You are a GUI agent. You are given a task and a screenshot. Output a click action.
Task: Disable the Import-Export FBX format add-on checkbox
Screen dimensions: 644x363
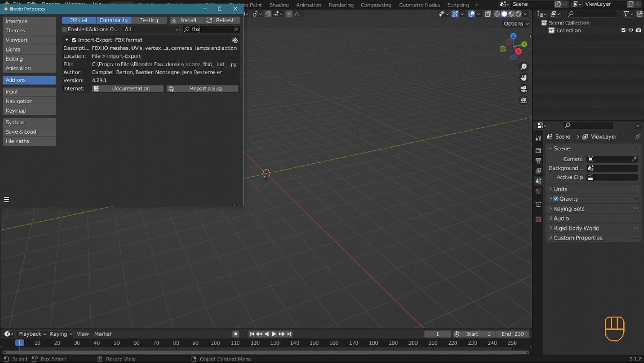74,40
